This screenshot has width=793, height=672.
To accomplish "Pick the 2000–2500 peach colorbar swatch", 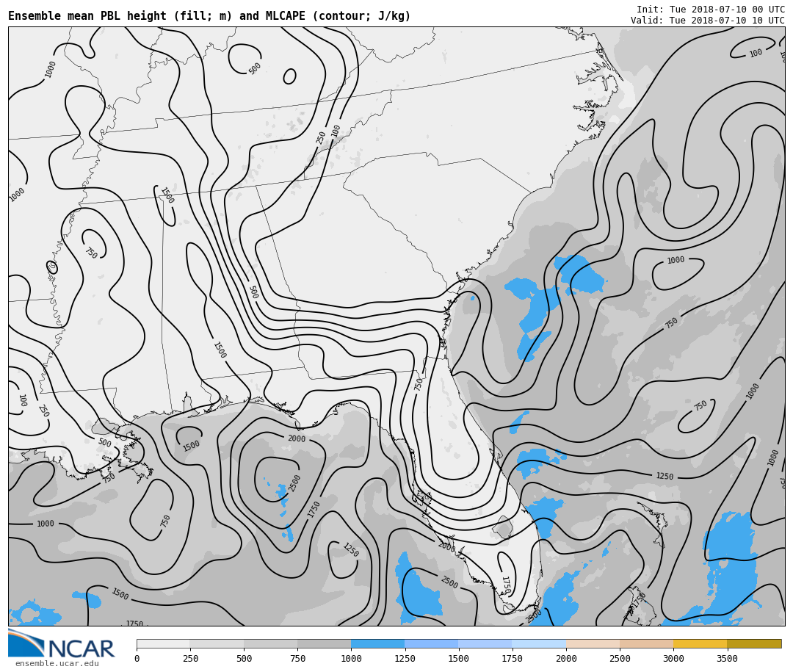I will [593, 643].
